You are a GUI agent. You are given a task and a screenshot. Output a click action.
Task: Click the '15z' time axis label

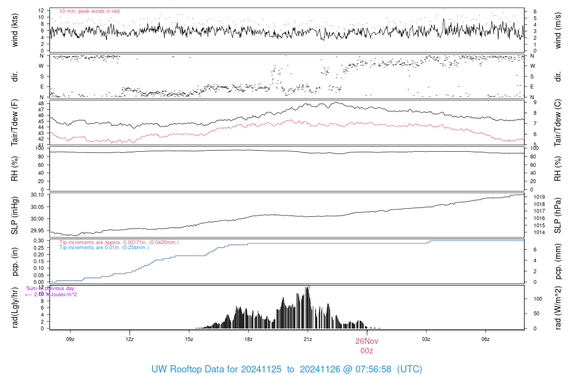(x=189, y=339)
